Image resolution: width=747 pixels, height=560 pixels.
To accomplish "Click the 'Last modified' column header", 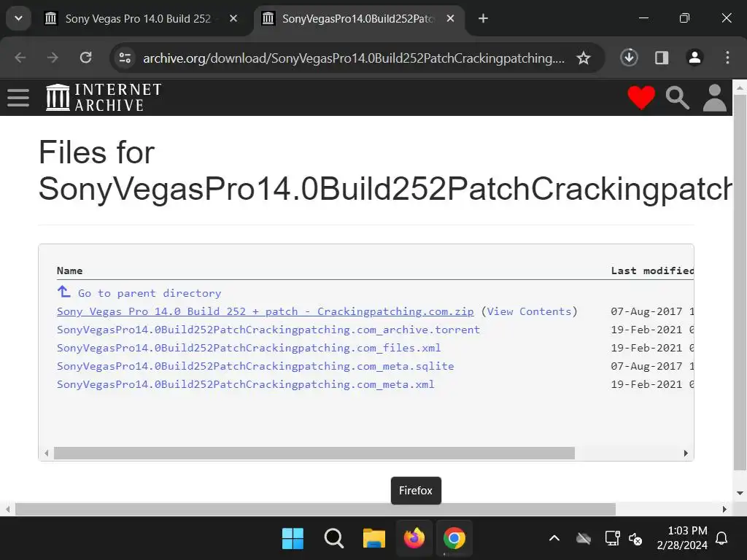I will tap(652, 271).
